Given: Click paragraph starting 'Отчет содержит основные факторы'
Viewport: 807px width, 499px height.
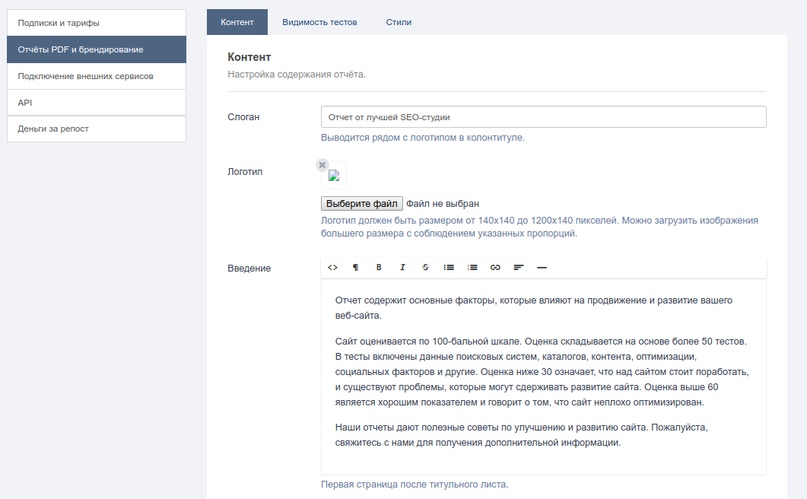Looking at the screenshot, I should tap(534, 308).
